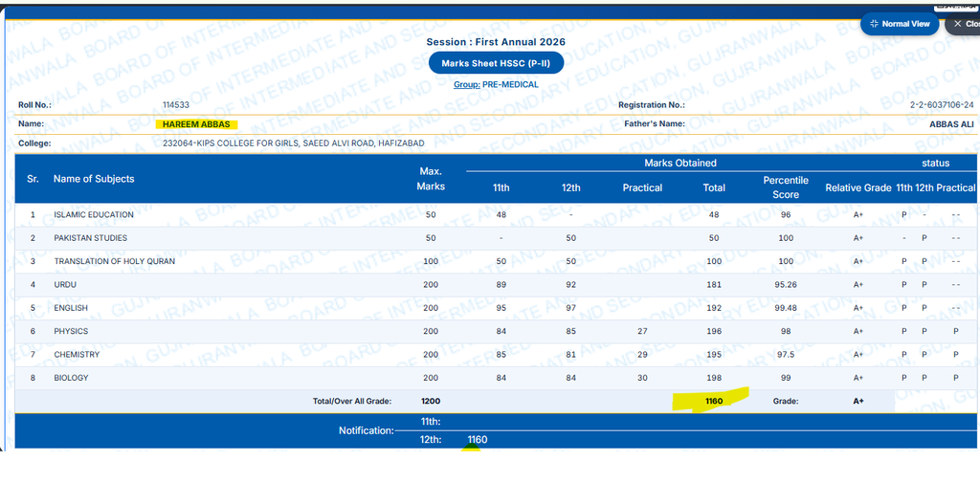Image resolution: width=980 pixels, height=483 pixels.
Task: Click Physics practical marks 27
Action: 642,331
